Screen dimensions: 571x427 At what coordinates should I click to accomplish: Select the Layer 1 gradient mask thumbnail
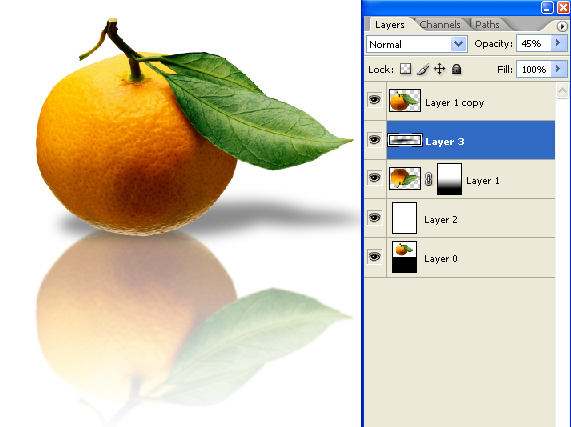tap(449, 179)
